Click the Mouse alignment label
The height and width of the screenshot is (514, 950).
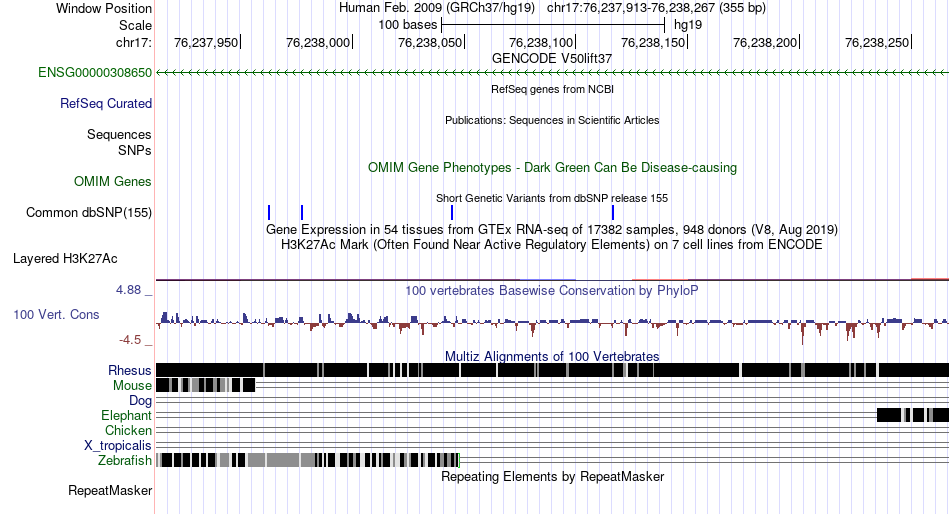point(132,386)
